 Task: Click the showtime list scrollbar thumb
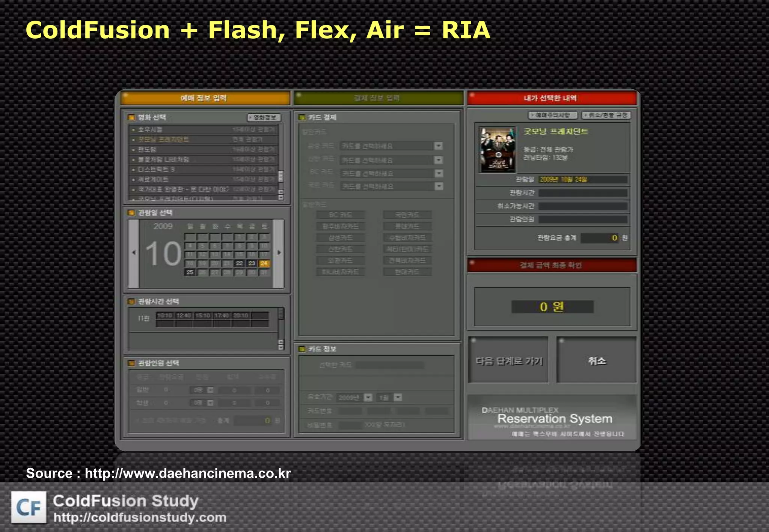[x=280, y=314]
